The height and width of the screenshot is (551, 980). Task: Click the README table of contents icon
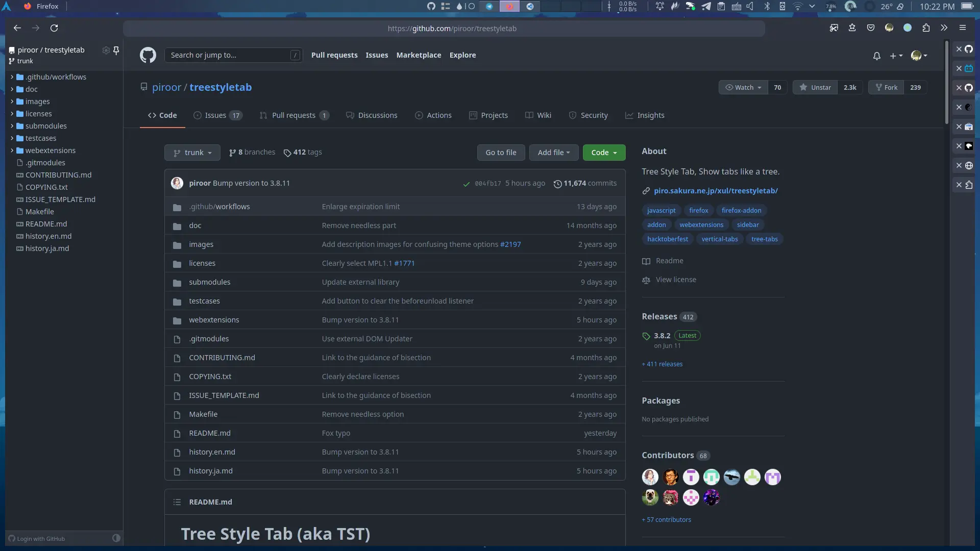(177, 502)
